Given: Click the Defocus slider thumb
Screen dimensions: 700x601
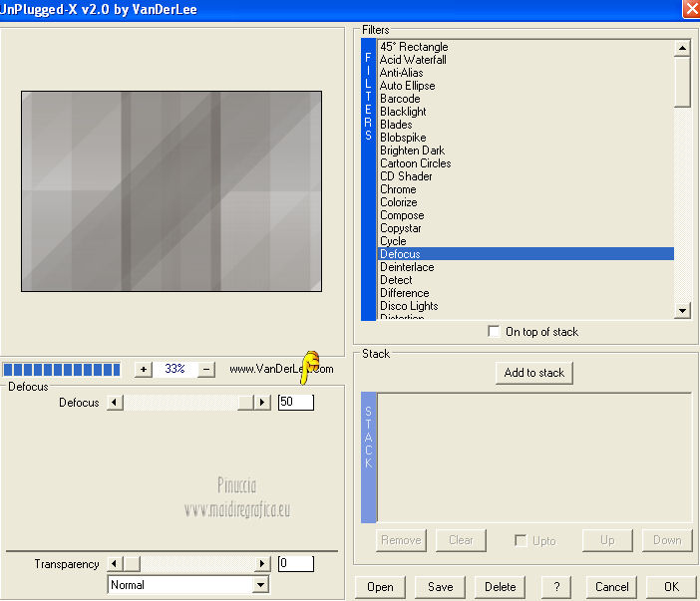Looking at the screenshot, I should (245, 403).
